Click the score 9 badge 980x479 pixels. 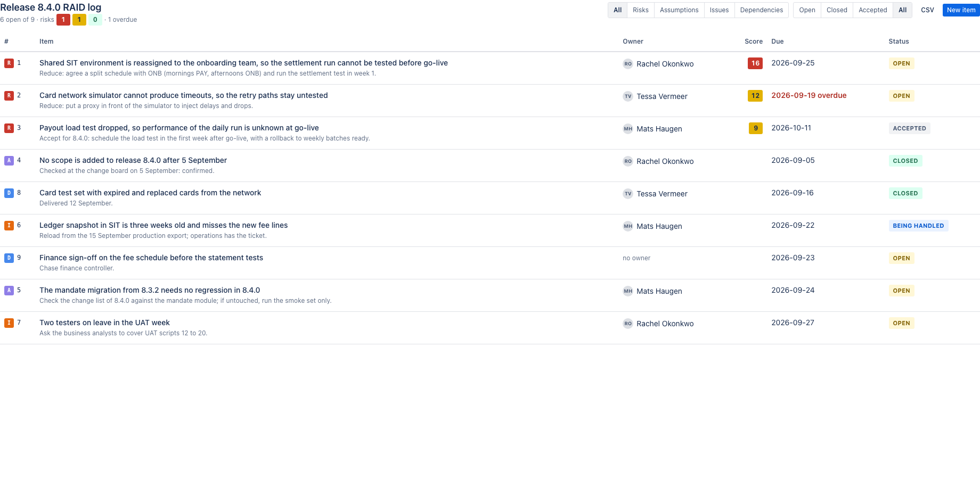756,128
